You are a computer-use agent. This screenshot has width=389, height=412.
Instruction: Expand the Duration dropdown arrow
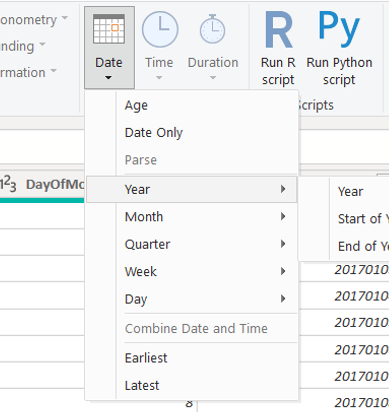[x=213, y=78]
